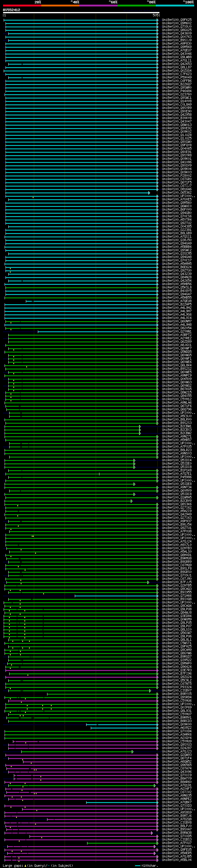Select hit UniRef100_A7PXU7
Screen dimensions: 197x868
[x=177, y=843]
